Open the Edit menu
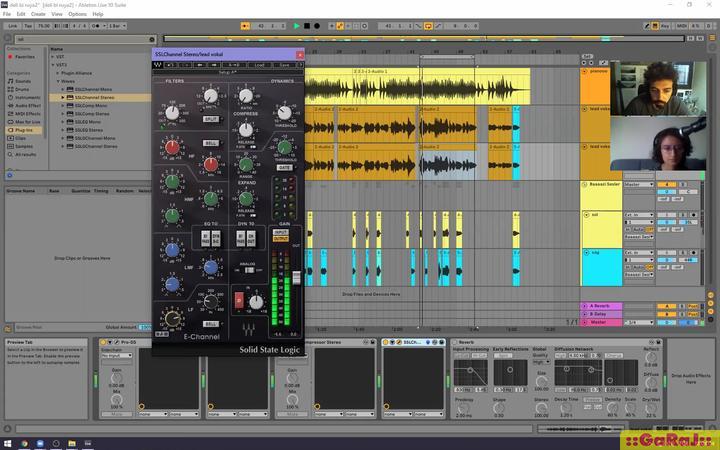This screenshot has height=450, width=720. point(21,14)
